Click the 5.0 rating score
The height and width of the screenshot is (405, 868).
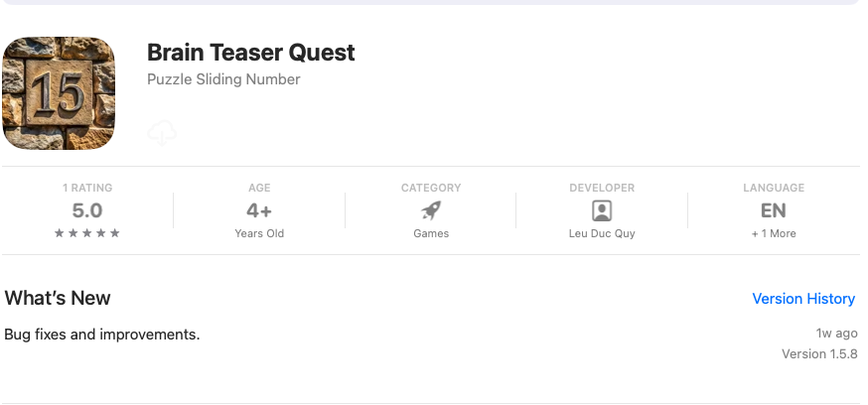(87, 210)
